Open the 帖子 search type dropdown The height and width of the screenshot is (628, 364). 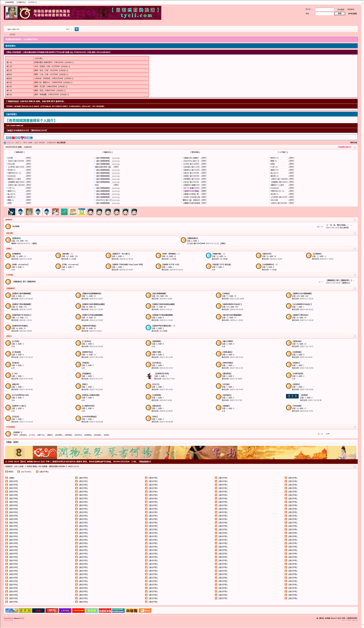[x=69, y=29]
